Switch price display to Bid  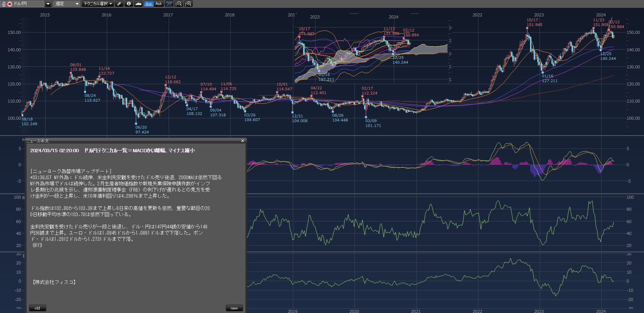(149, 4)
